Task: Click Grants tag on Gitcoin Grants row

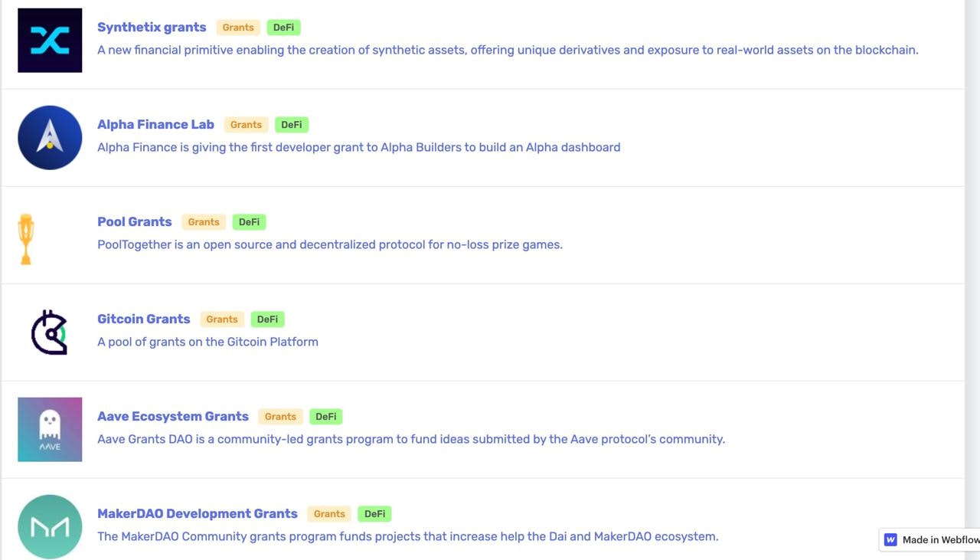Action: [222, 319]
